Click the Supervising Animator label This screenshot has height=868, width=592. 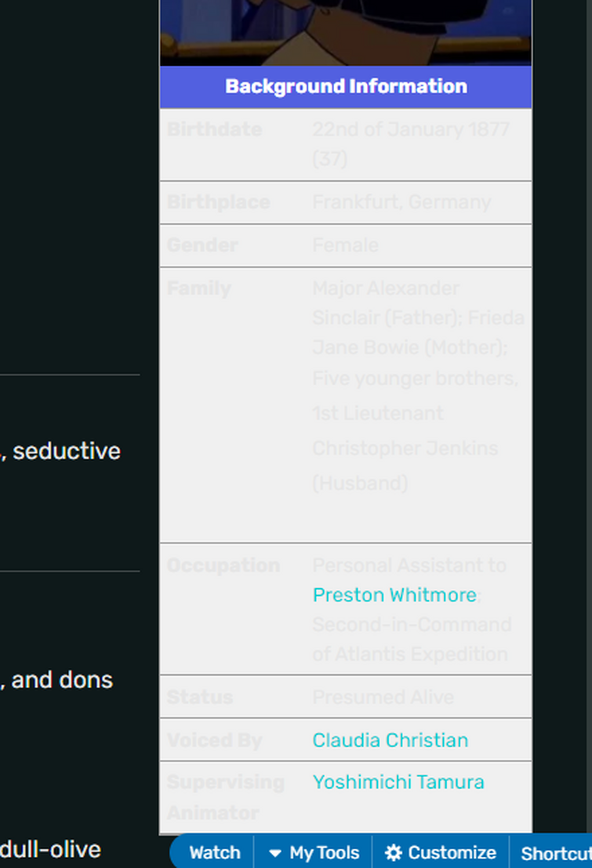click(225, 797)
